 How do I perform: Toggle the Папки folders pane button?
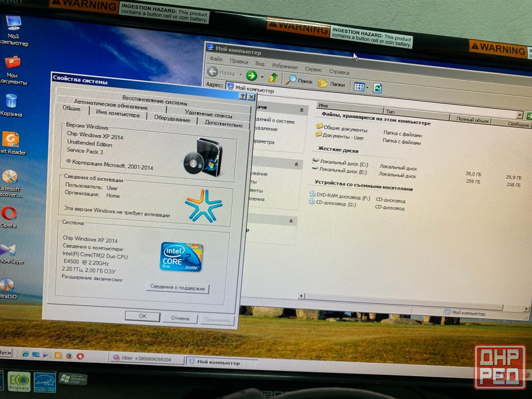coord(331,84)
